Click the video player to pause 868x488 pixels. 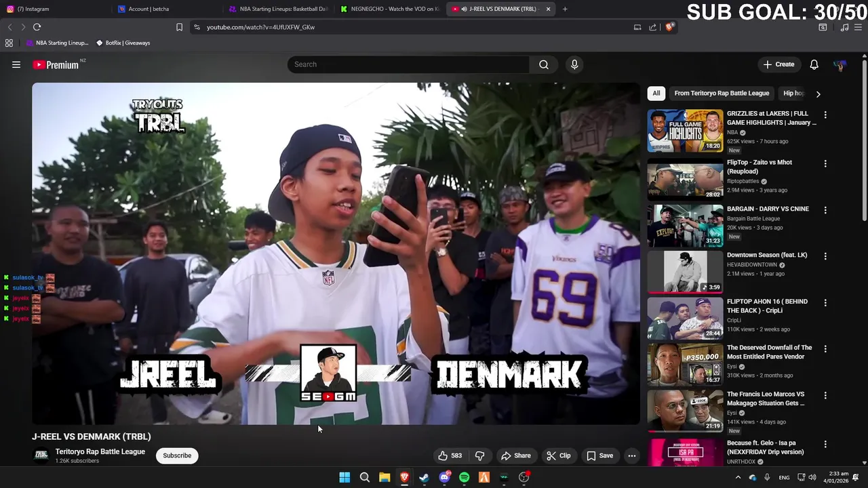click(x=336, y=253)
